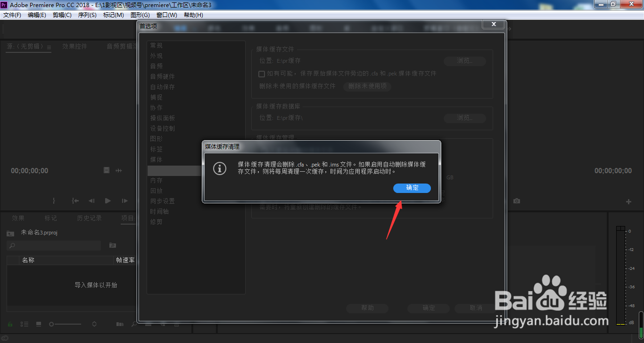Step back one frame in source monitor

click(91, 201)
